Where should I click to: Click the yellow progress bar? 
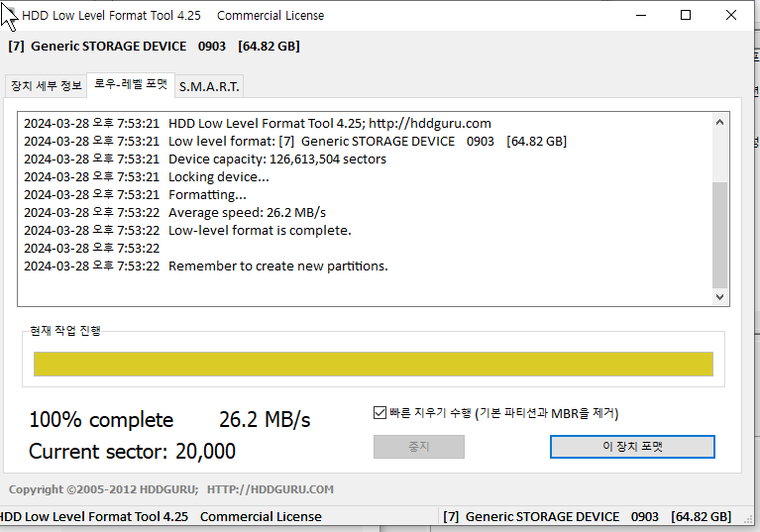click(374, 364)
